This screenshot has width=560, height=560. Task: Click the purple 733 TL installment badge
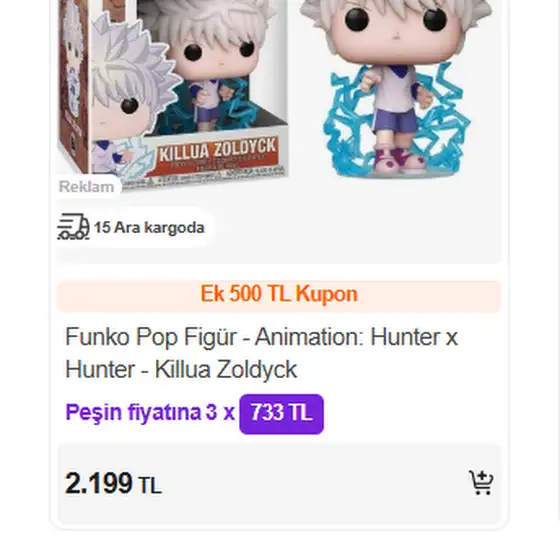point(281,414)
